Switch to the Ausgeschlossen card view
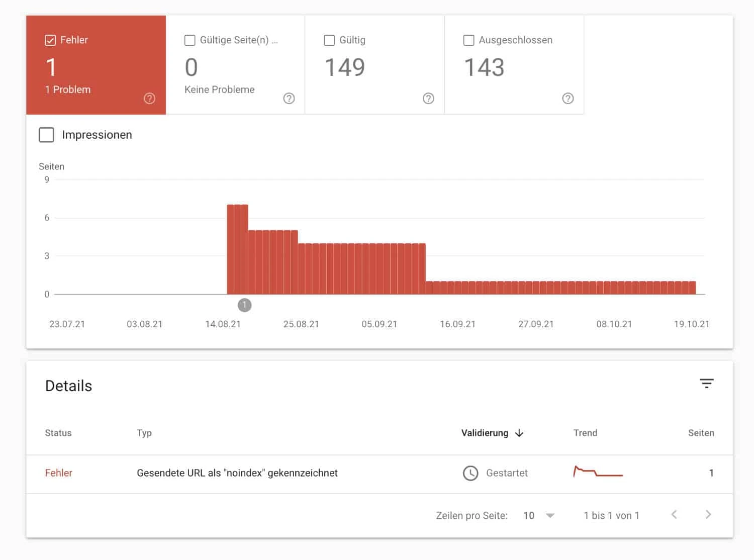The width and height of the screenshot is (754, 560). [x=514, y=65]
